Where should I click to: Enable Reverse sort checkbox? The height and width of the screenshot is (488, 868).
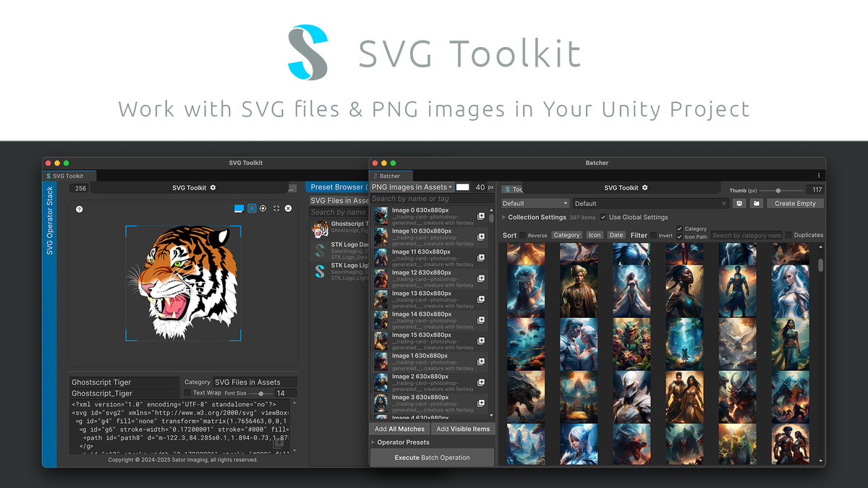pyautogui.click(x=523, y=235)
